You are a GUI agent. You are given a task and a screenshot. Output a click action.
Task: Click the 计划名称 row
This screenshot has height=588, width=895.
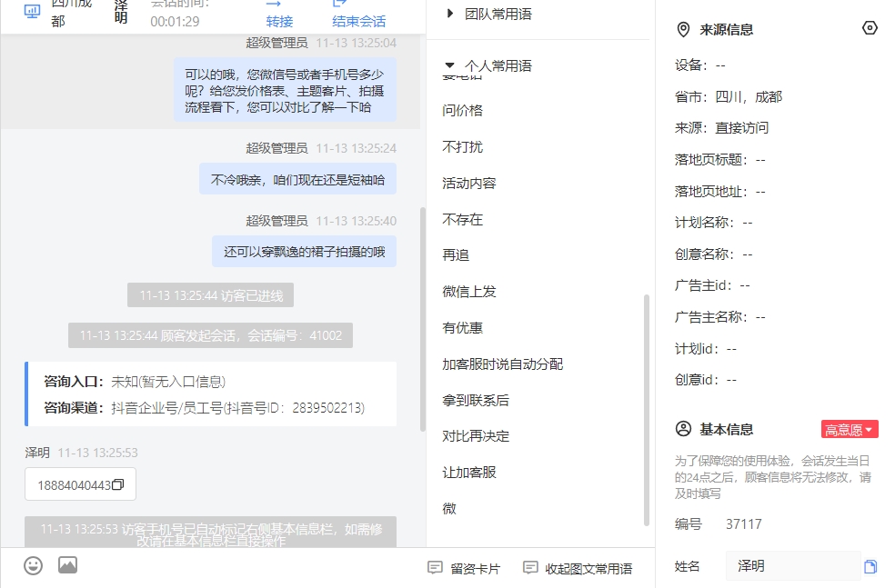click(713, 223)
